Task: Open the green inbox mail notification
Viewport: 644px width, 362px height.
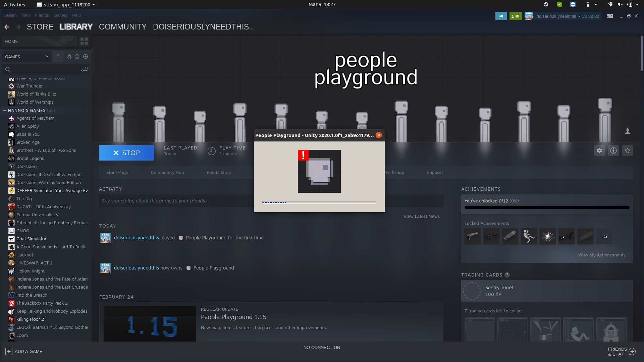Action: [516, 16]
